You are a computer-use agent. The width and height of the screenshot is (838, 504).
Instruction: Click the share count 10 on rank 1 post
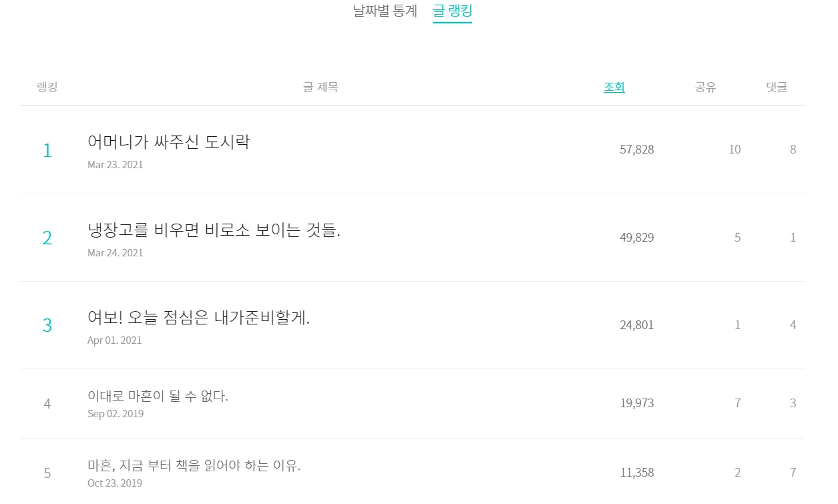tap(735, 150)
